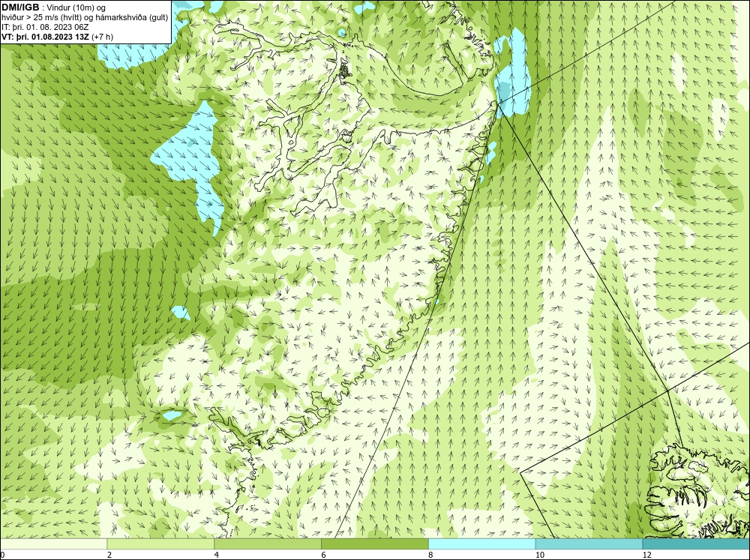
Task: Click the IT: þri. 01. 08. 2023 06Z line
Action: tap(45, 27)
